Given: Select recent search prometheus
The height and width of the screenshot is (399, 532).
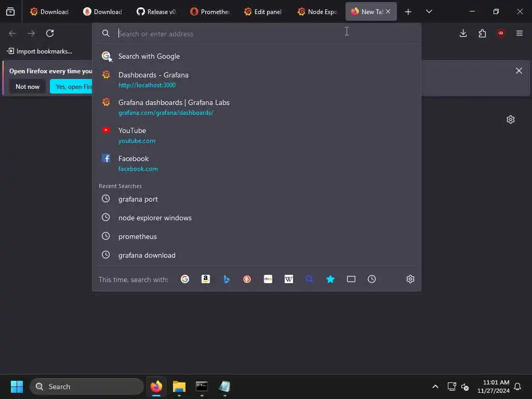Looking at the screenshot, I should (x=257, y=236).
